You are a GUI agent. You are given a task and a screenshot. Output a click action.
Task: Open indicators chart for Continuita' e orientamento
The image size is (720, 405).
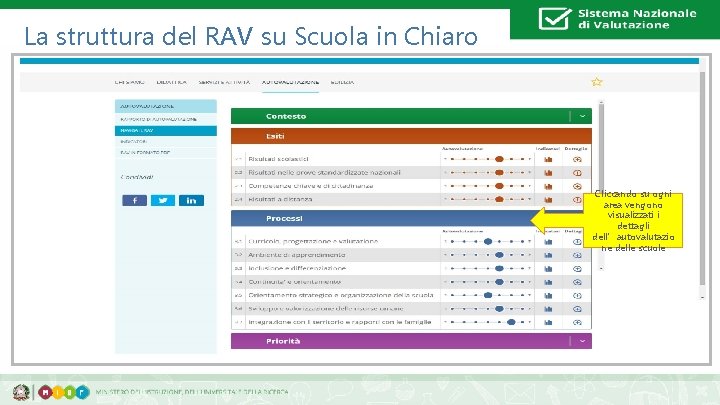pos(548,282)
